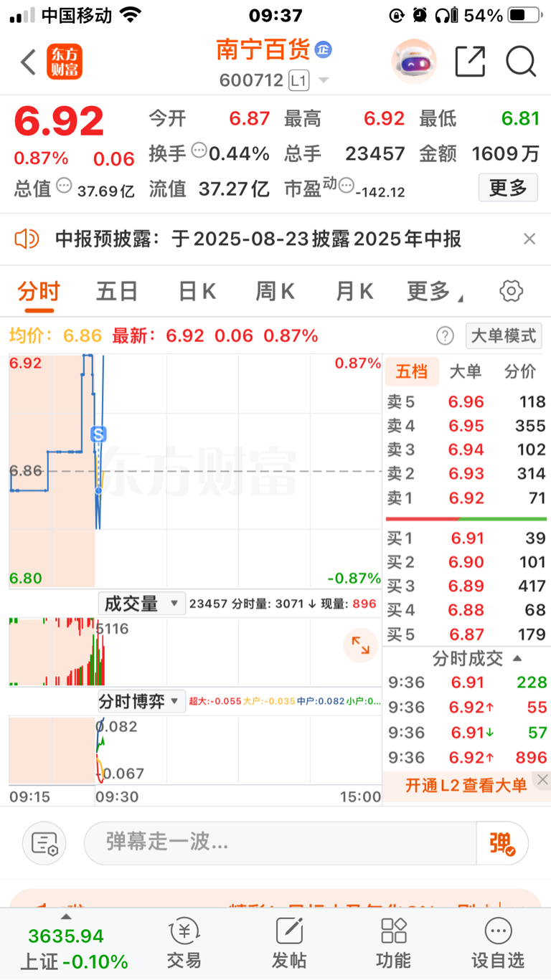Open the 东方财富 orange logo
Screen dimensions: 551x980
pos(65,62)
